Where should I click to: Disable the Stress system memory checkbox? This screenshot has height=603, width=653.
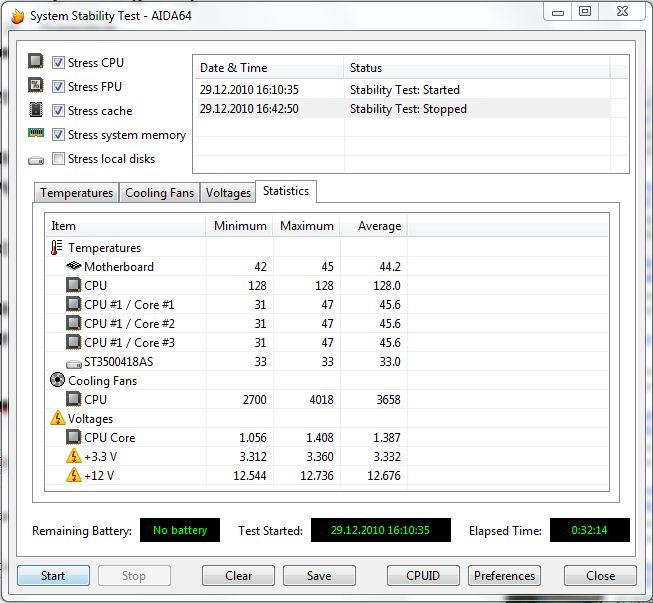click(x=59, y=135)
